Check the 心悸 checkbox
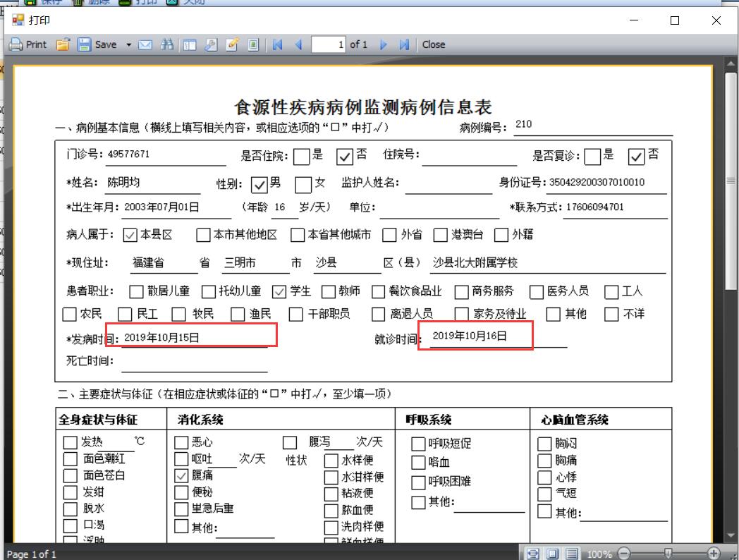This screenshot has width=739, height=560. (x=544, y=477)
